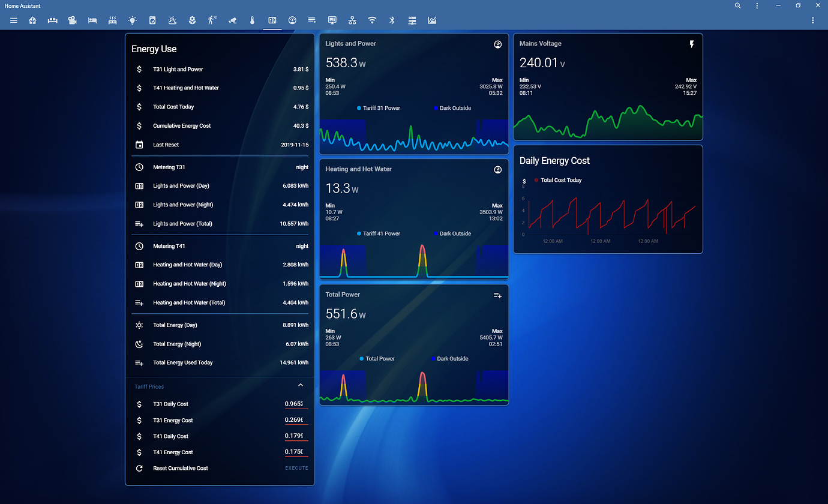The width and height of the screenshot is (828, 504).
Task: Open the security camera dashboard icon
Action: [233, 20]
